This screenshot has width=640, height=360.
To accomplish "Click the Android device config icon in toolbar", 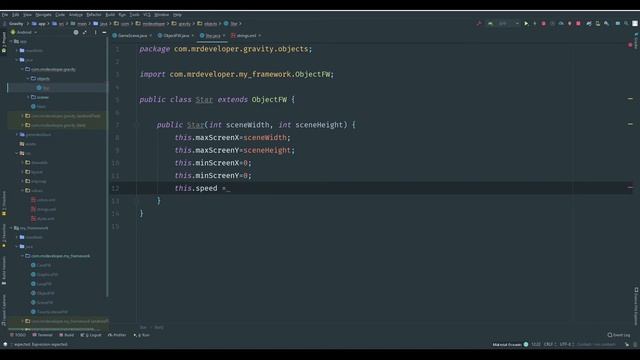I will coord(490,24).
